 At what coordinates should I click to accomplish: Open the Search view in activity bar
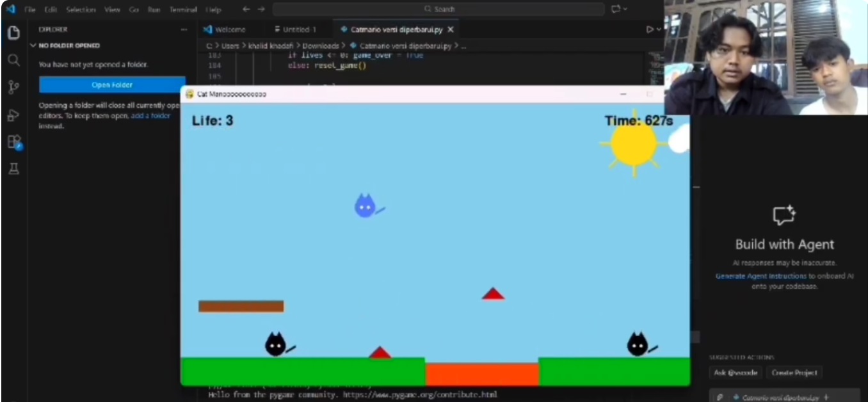[13, 60]
